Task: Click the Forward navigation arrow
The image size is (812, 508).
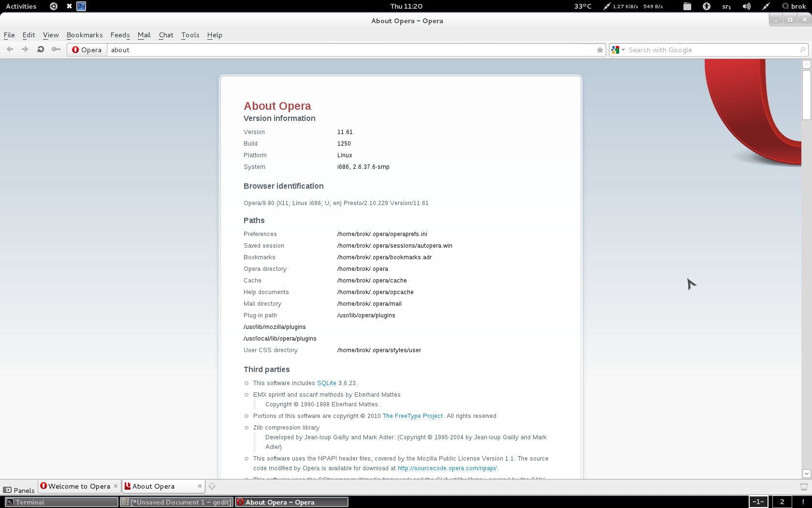Action: [x=25, y=49]
